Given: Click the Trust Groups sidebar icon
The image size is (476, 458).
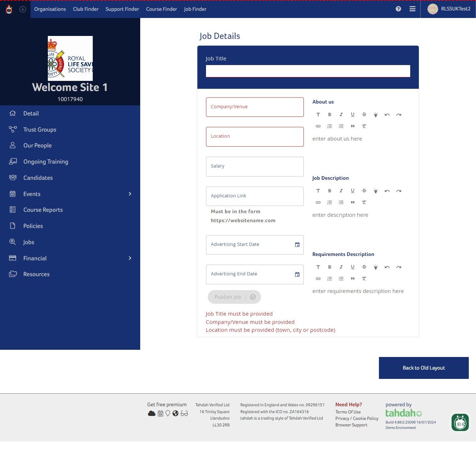Looking at the screenshot, I should [x=13, y=129].
